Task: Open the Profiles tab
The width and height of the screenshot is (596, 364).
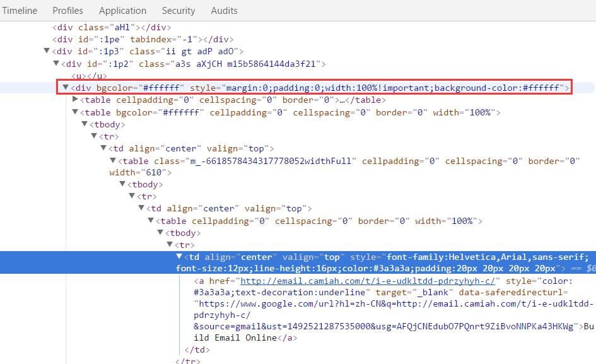Action: pyautogui.click(x=67, y=11)
